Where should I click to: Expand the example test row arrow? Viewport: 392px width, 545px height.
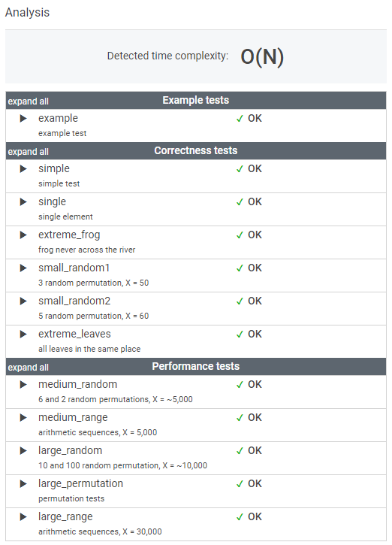[x=23, y=119]
